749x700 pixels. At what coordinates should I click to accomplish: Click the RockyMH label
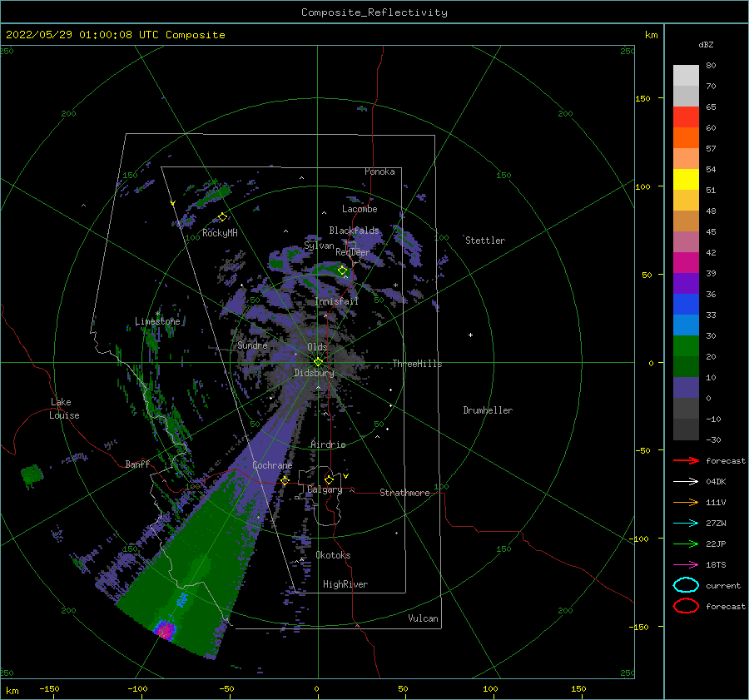coord(220,233)
